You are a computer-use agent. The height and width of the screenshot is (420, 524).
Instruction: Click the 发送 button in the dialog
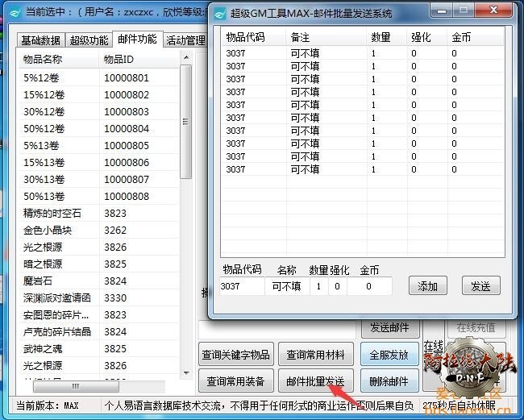pyautogui.click(x=480, y=286)
